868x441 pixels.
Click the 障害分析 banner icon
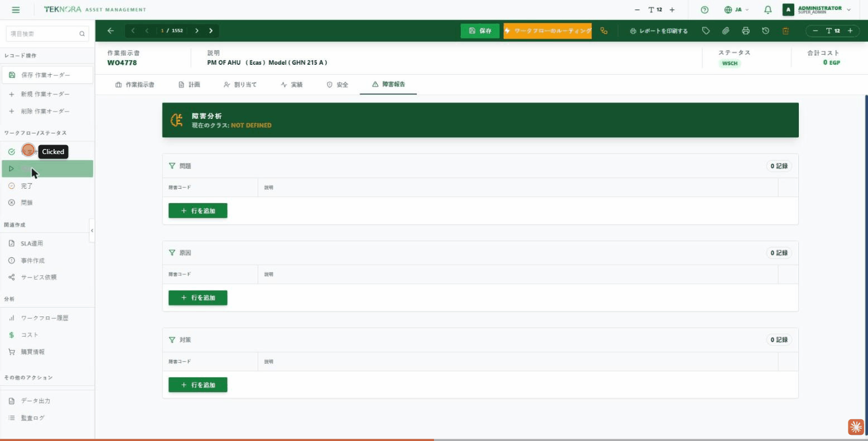pyautogui.click(x=177, y=120)
